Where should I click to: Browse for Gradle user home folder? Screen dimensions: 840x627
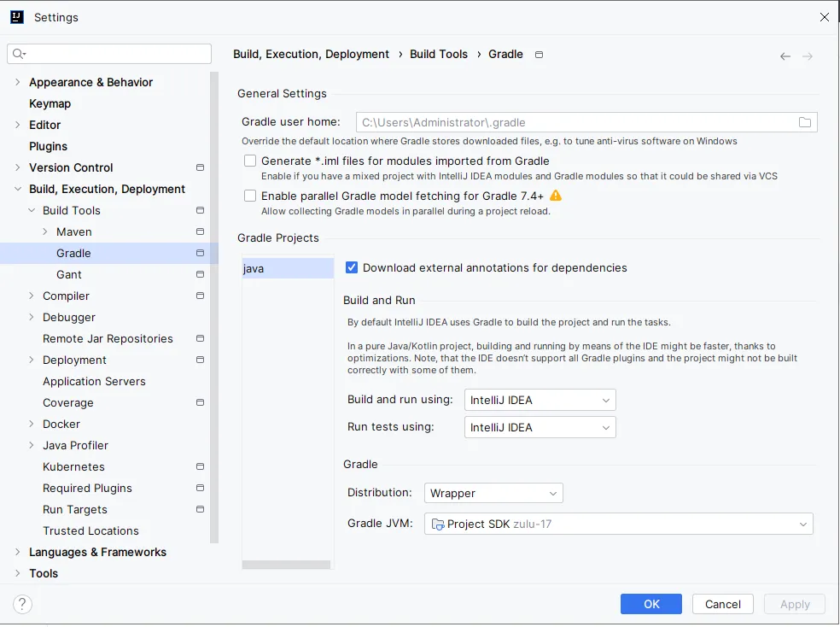point(805,122)
